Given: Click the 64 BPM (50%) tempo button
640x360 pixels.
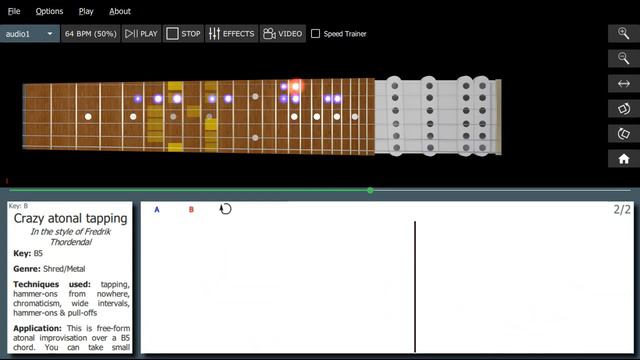Looking at the screenshot, I should click(x=91, y=33).
